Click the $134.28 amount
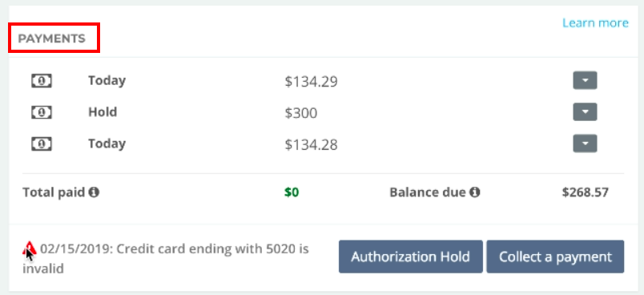644x295 pixels. pyautogui.click(x=311, y=144)
